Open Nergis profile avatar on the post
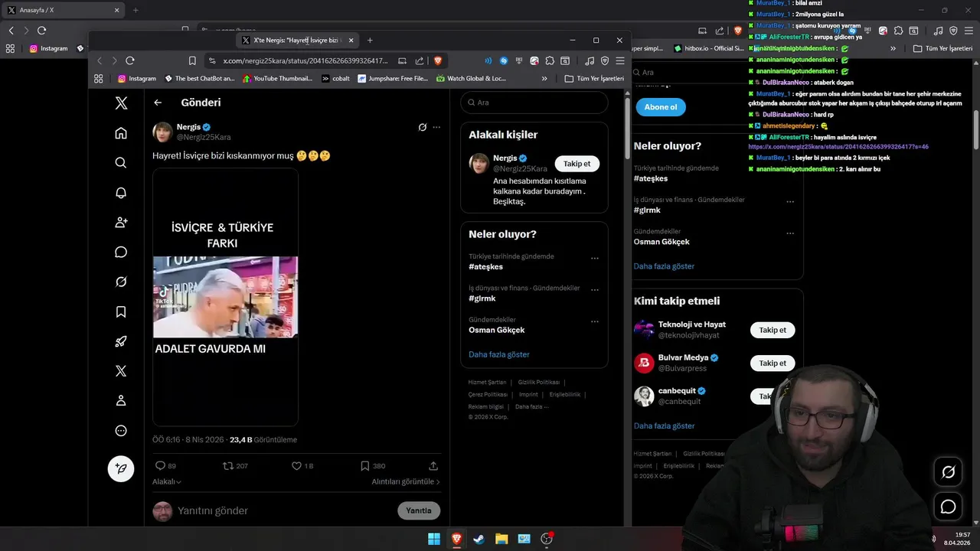Image resolution: width=980 pixels, height=551 pixels. (x=162, y=132)
